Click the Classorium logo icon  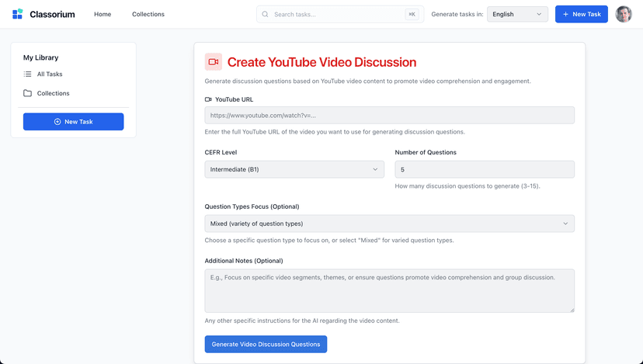click(17, 14)
